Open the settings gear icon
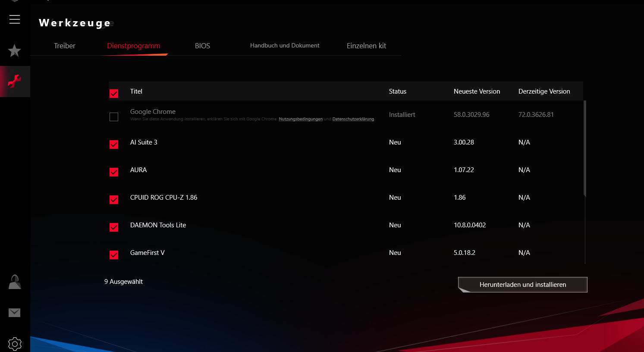644x352 pixels. click(15, 344)
